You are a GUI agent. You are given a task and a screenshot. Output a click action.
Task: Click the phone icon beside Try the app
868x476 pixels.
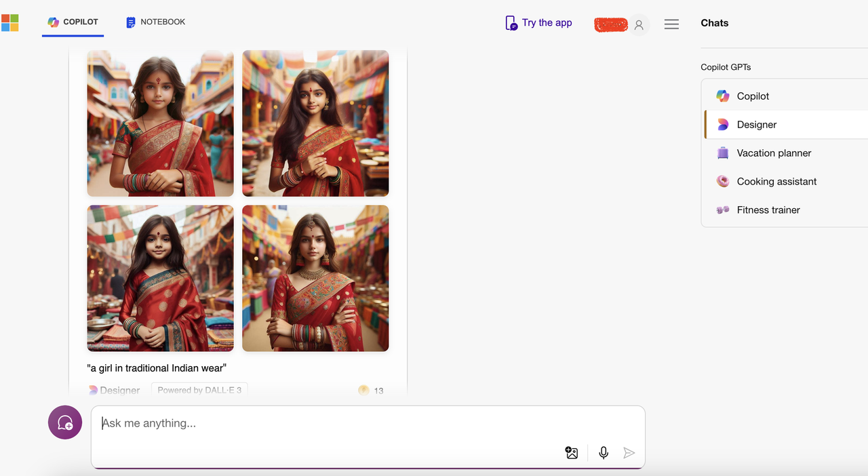pos(511,23)
